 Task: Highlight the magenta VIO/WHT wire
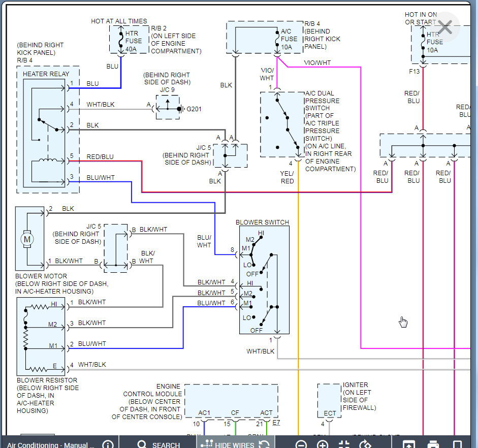361,203
